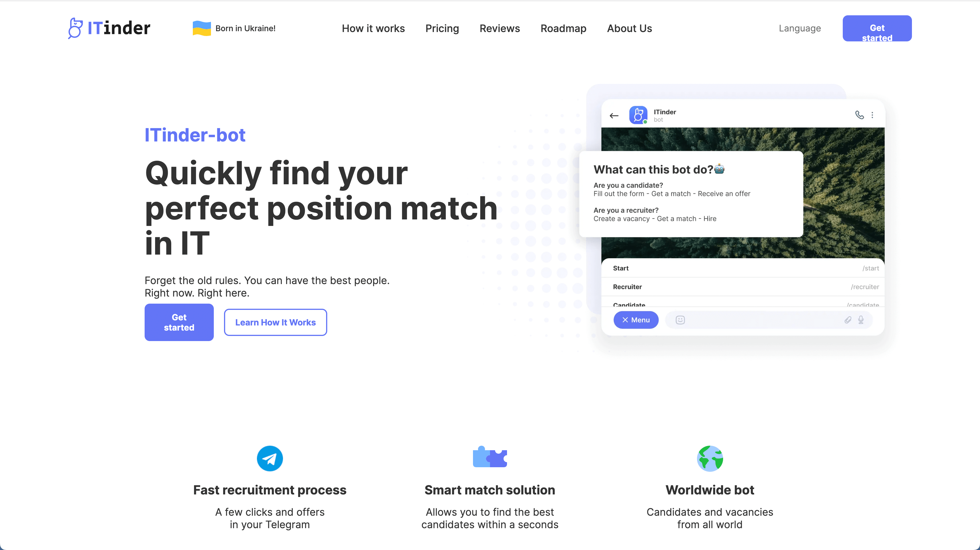The image size is (980, 550).
Task: Click the phone call icon in bot header
Action: pos(859,115)
